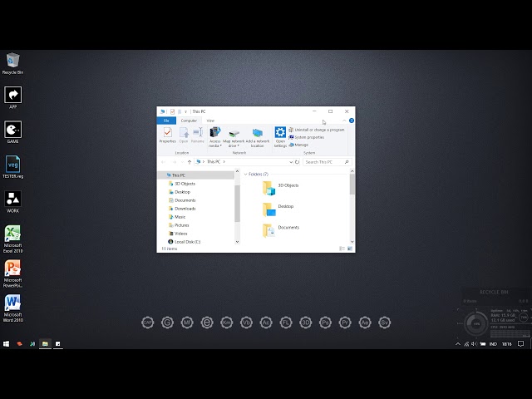Click quick access Properties checkmark icon
Image resolution: width=532 pixels, height=399 pixels.
(172, 111)
